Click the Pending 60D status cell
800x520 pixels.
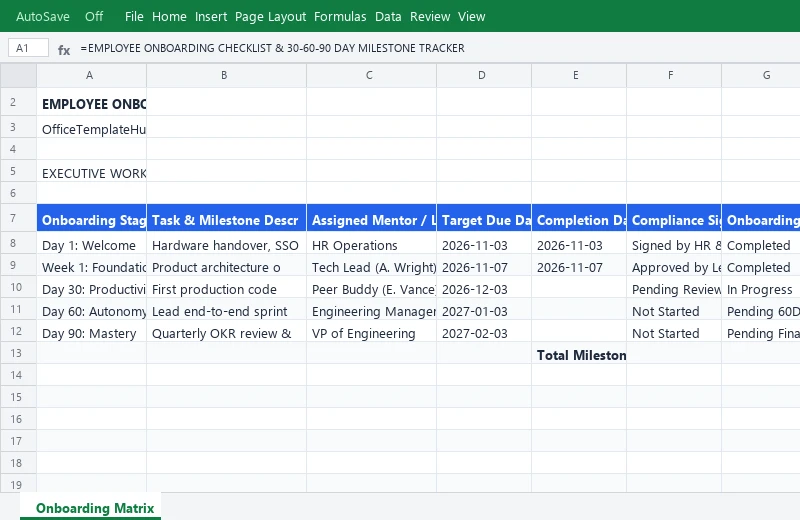761,311
